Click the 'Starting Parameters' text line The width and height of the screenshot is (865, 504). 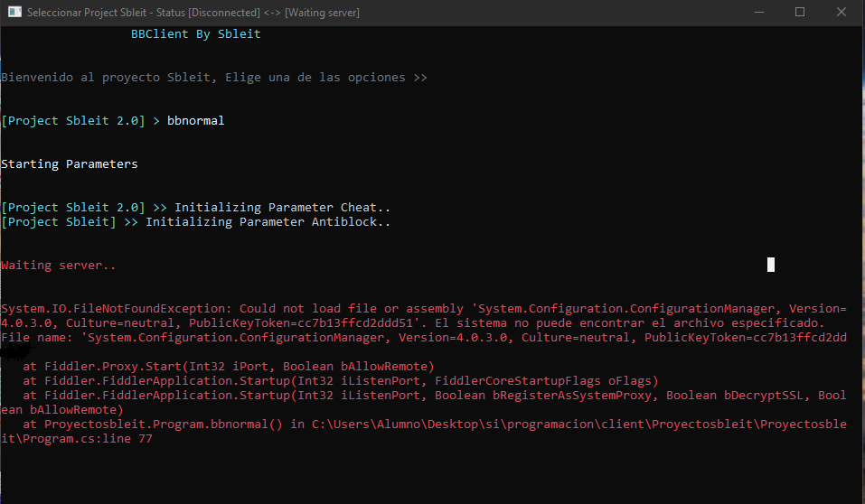click(69, 164)
